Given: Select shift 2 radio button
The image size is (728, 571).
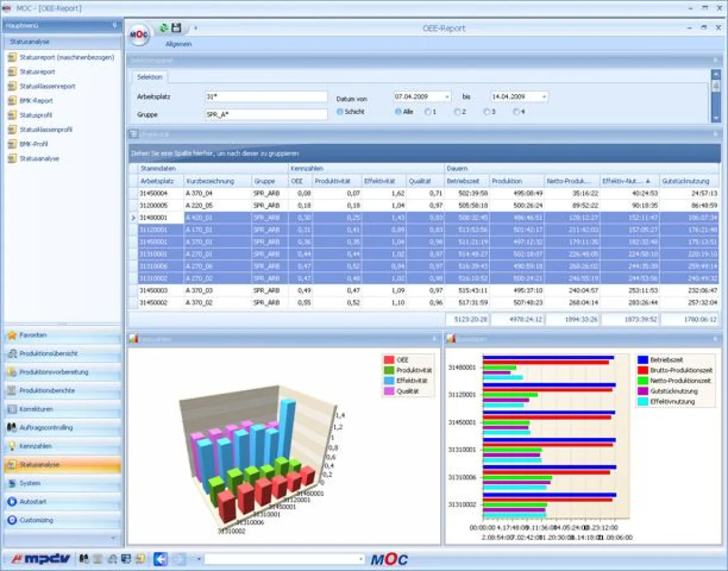Looking at the screenshot, I should coord(457,112).
